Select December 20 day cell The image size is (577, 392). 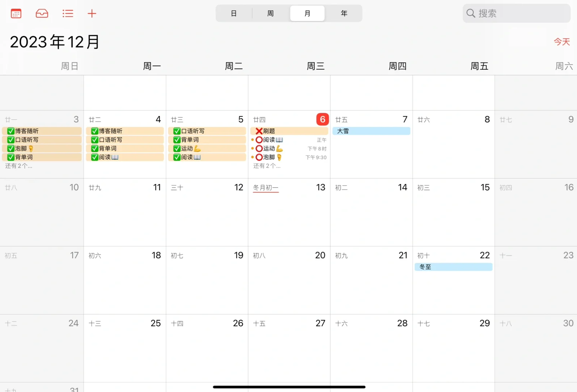(289, 280)
